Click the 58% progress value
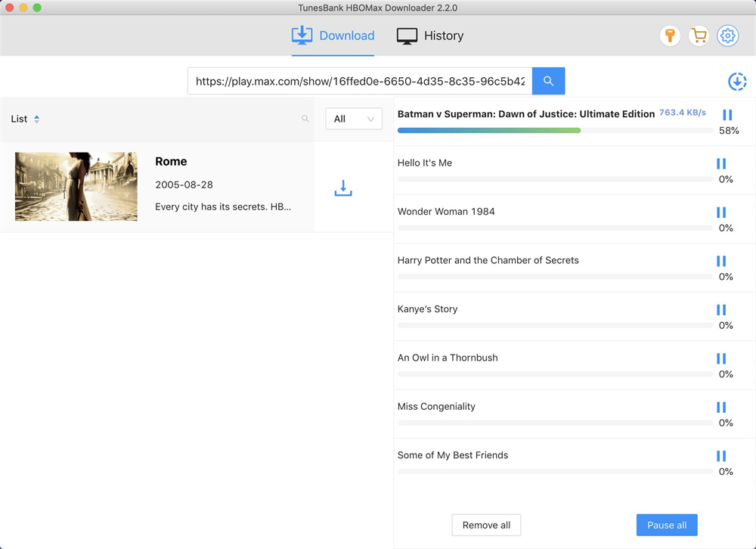Image resolution: width=756 pixels, height=549 pixels. tap(729, 131)
